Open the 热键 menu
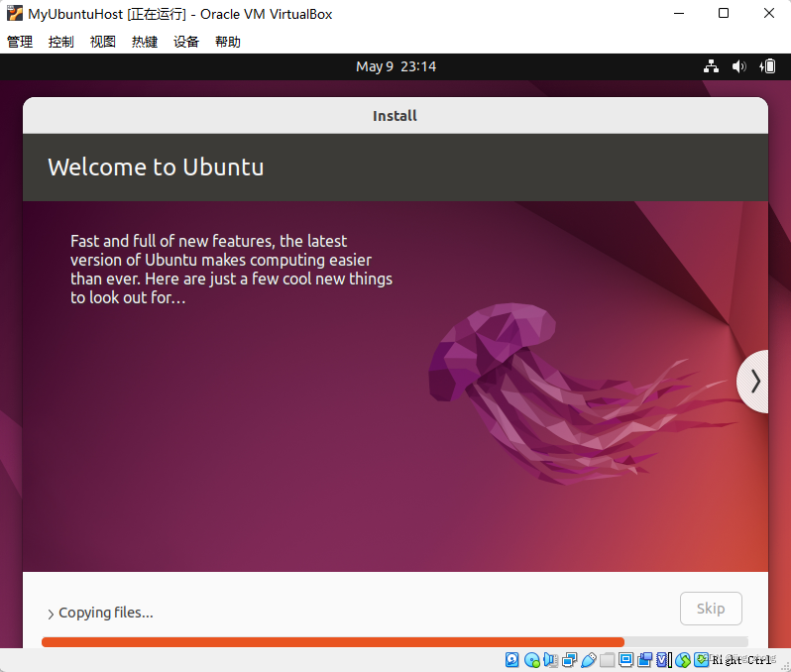 (x=145, y=42)
